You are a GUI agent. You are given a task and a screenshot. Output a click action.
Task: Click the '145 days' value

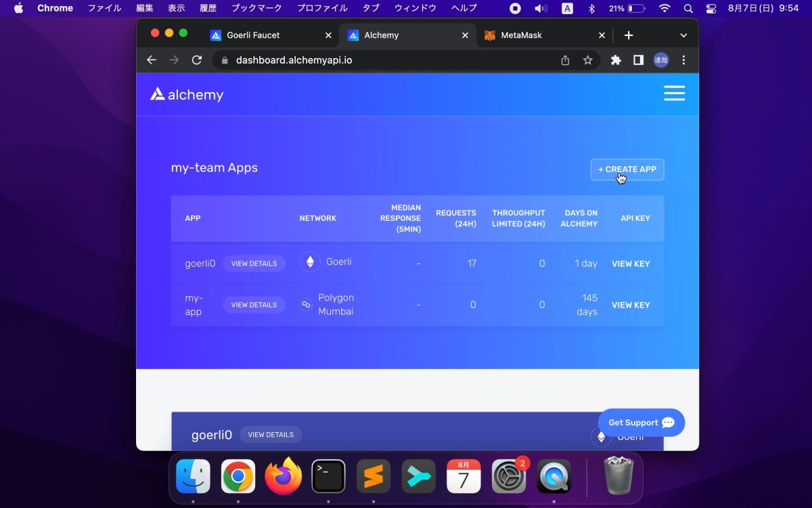586,305
